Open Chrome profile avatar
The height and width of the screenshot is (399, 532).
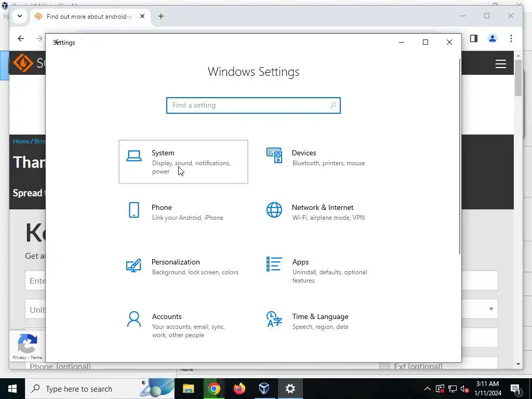[x=493, y=38]
